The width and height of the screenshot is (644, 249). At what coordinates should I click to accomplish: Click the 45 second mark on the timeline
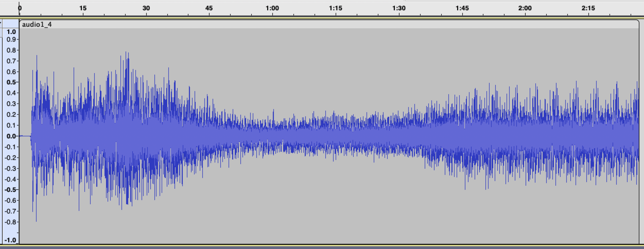[209, 8]
